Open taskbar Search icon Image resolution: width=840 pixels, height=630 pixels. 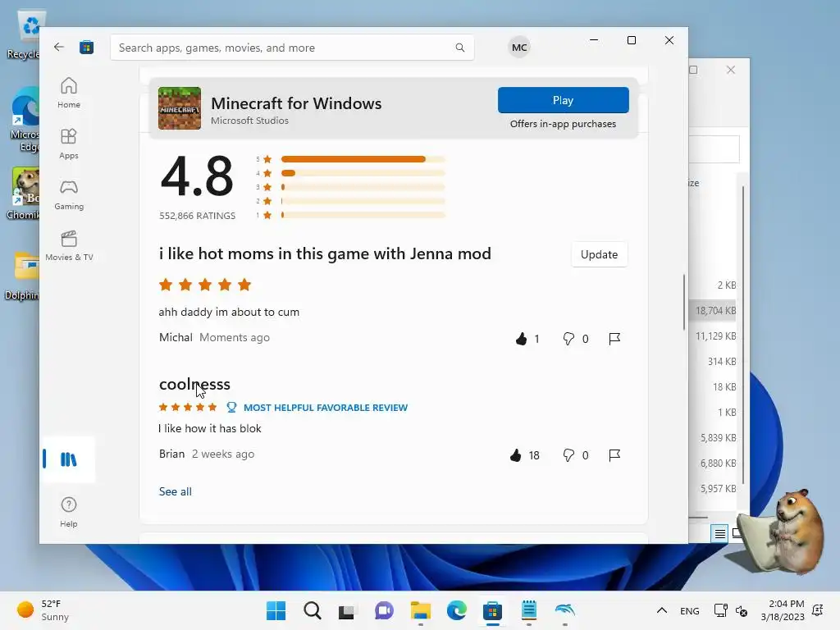[x=313, y=610]
